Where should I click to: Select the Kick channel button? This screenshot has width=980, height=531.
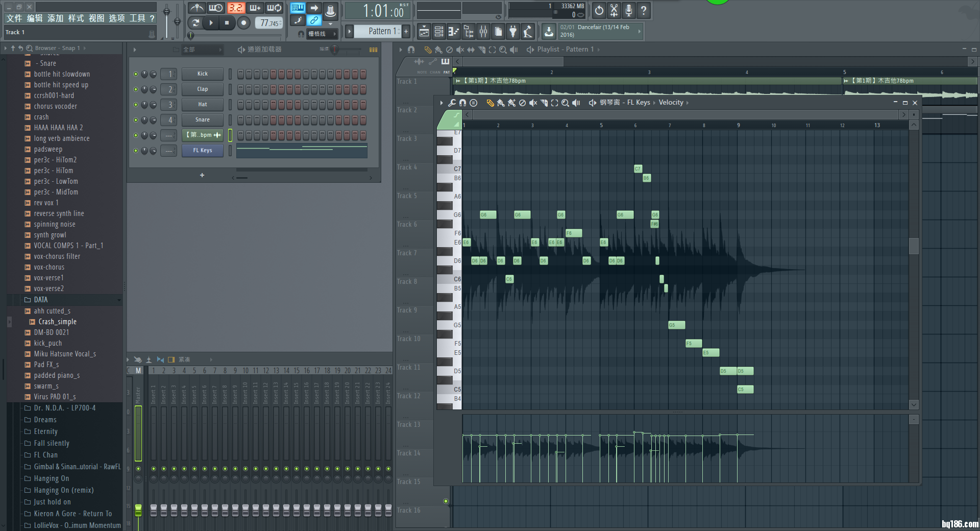203,74
